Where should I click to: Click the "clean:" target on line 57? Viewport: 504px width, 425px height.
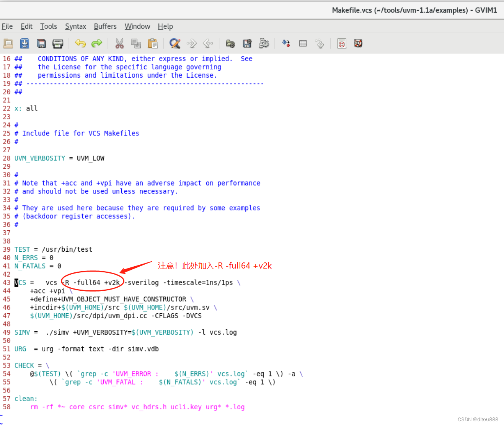(26, 399)
